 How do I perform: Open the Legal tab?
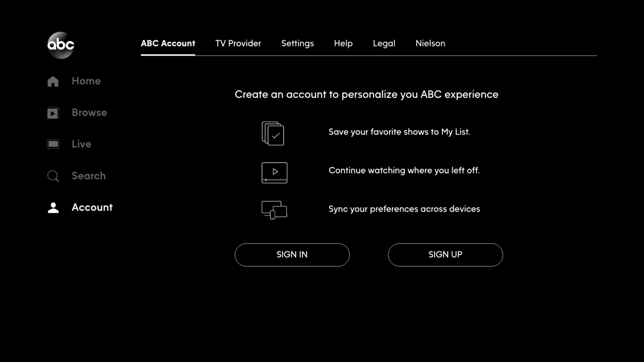coord(384,44)
